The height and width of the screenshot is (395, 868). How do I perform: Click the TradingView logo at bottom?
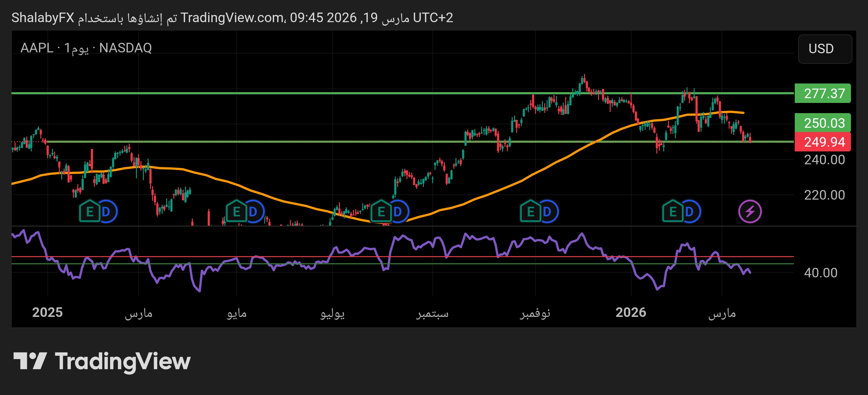(x=102, y=361)
